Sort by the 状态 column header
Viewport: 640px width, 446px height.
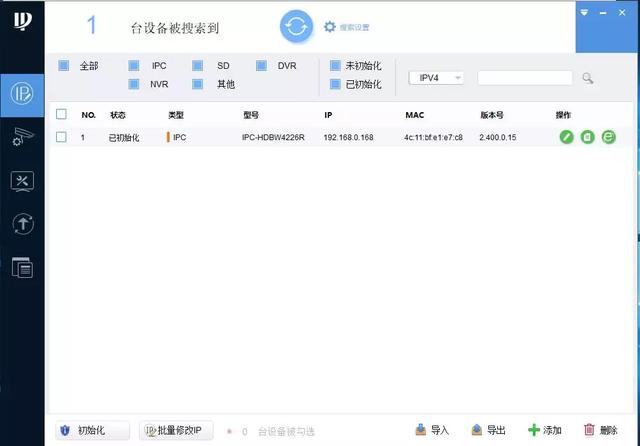(x=118, y=115)
